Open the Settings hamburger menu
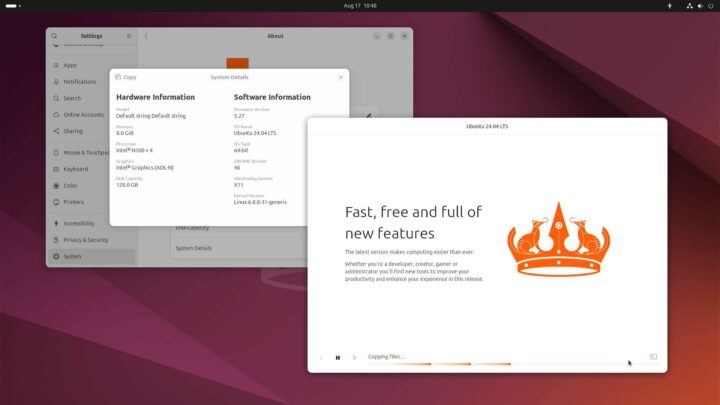 [x=128, y=36]
